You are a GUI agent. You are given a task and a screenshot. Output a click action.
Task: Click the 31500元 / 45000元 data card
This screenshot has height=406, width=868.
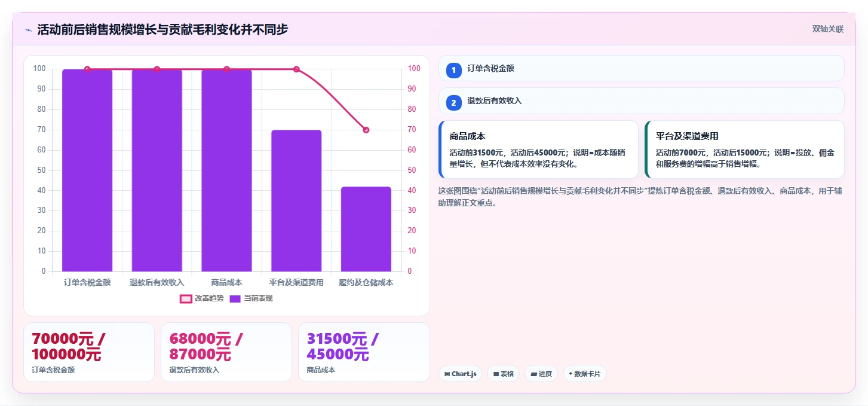364,352
